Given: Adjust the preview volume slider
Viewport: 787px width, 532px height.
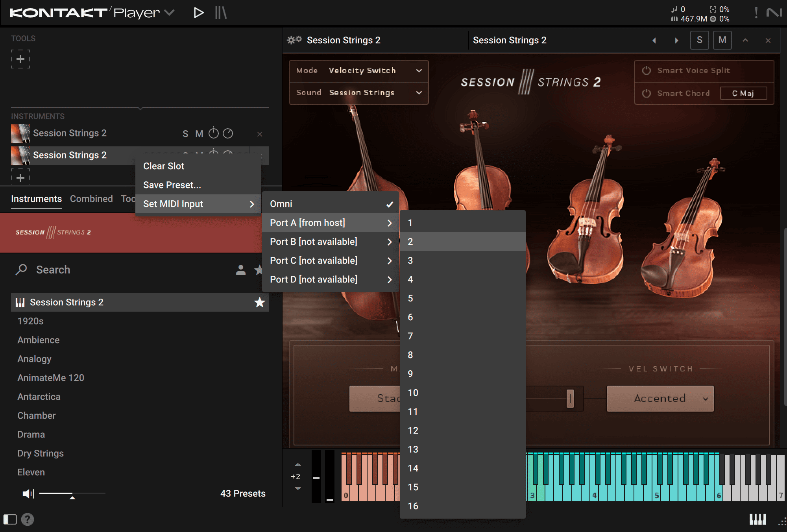Looking at the screenshot, I should coord(72,493).
